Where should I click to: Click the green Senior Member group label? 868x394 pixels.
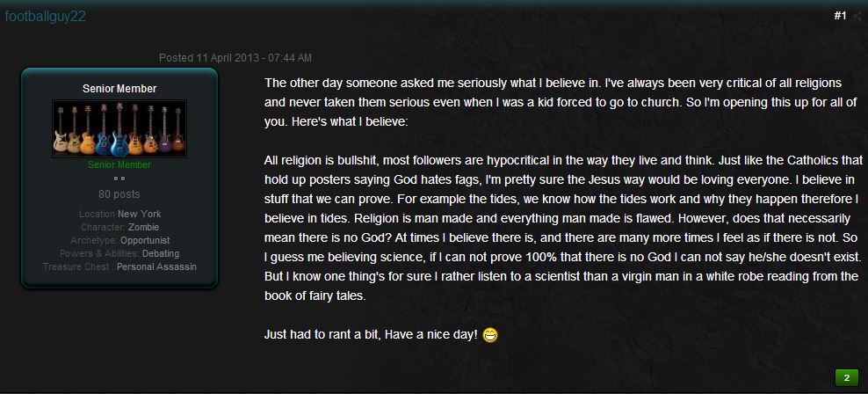click(x=119, y=164)
